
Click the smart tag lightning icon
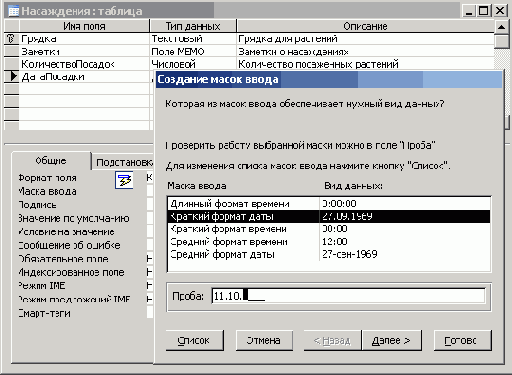(x=124, y=180)
